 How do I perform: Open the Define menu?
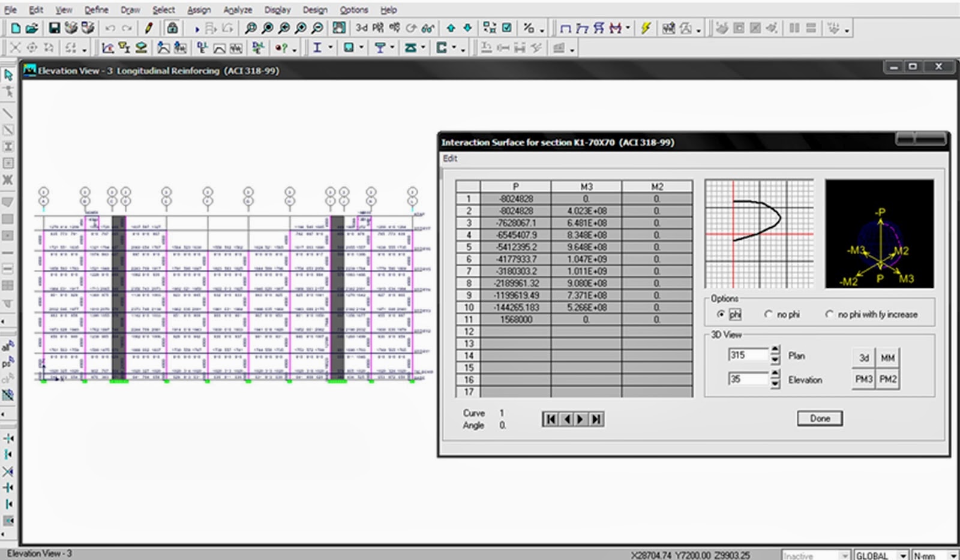tap(96, 10)
